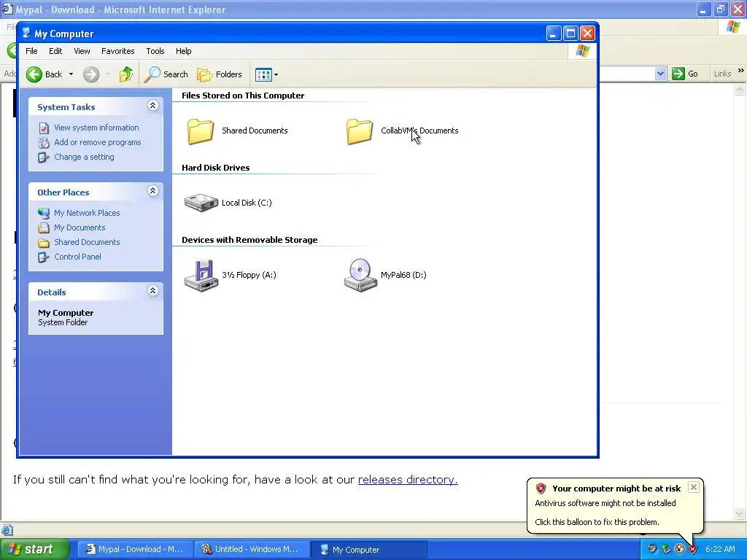The height and width of the screenshot is (560, 747).
Task: Select the MyPal68 (D:) CD drive icon
Action: coord(360,275)
